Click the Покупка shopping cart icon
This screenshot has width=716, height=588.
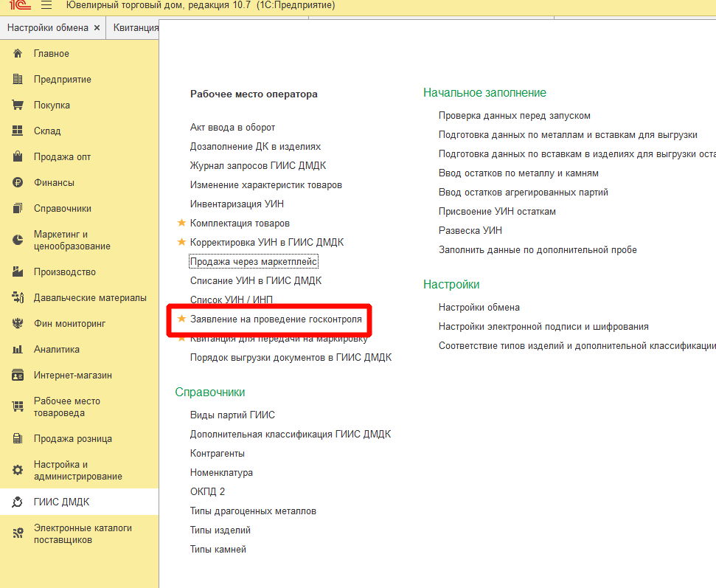tap(18, 105)
